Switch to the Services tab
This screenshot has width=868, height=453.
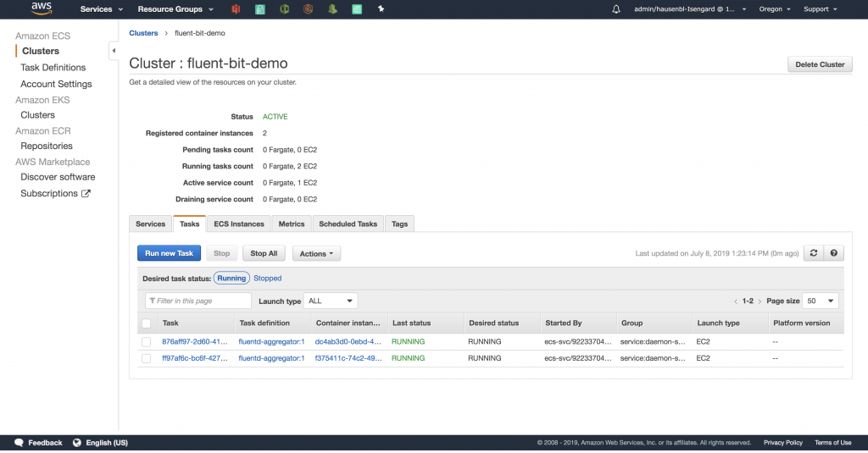tap(151, 224)
